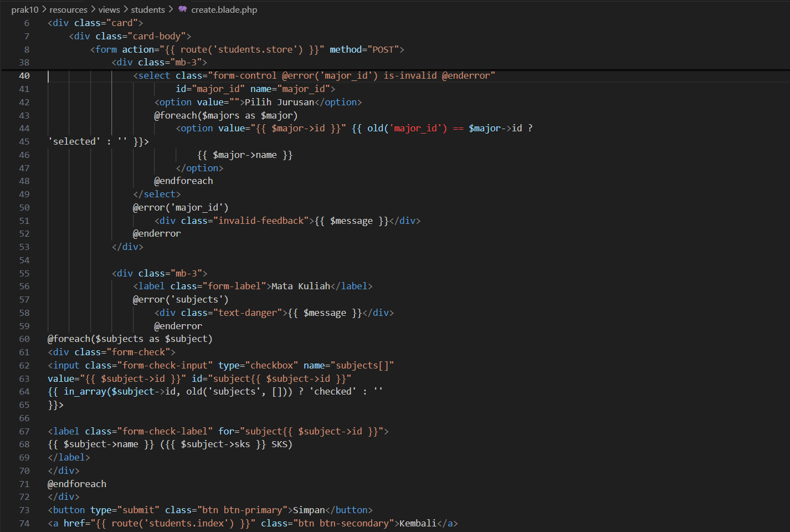
Task: Click the @foreach($majors as $major) directive
Action: coord(226,115)
